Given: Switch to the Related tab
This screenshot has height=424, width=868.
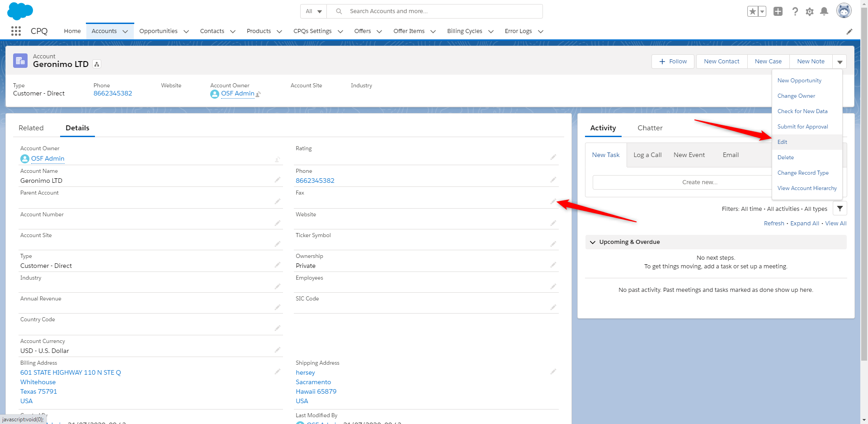Looking at the screenshot, I should pyautogui.click(x=31, y=128).
